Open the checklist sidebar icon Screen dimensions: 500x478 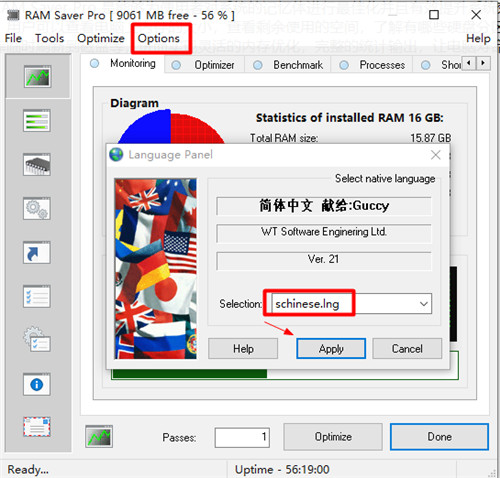point(37,297)
